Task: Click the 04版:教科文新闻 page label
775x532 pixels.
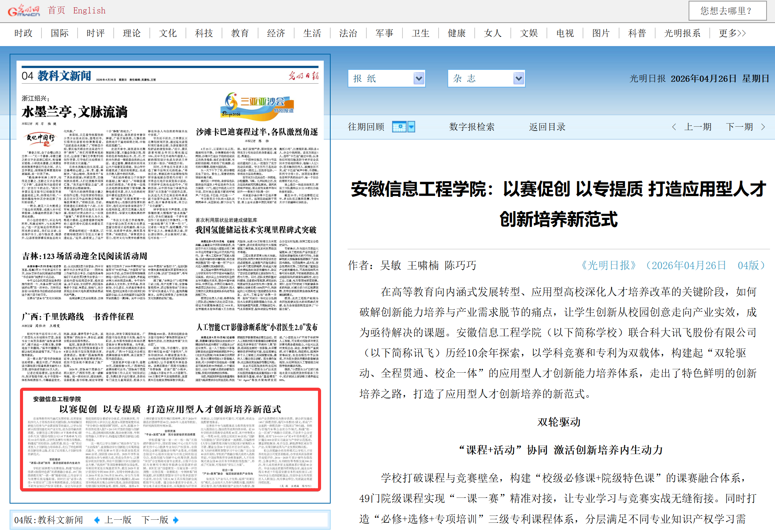Action: coord(49,520)
